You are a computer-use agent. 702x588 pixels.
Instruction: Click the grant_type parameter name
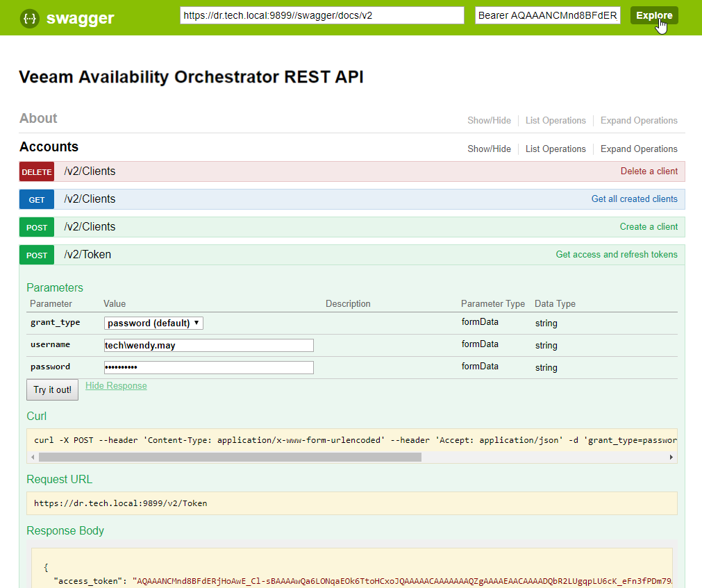pos(55,322)
